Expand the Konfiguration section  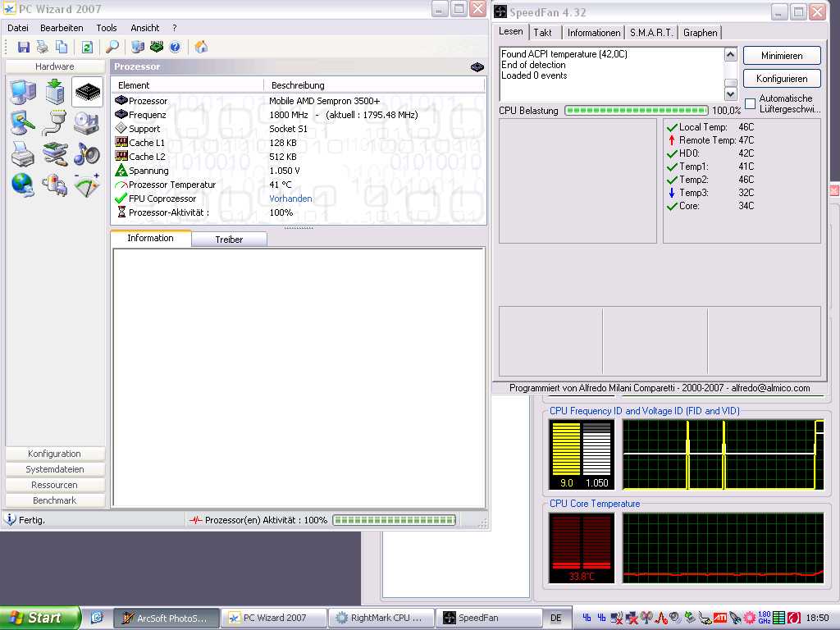click(x=55, y=454)
